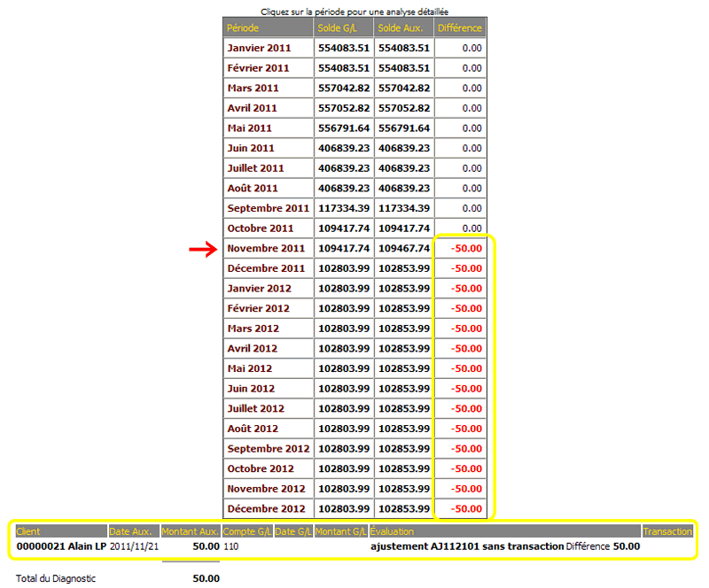Click the Octobre 2011 period
709x588 pixels.
[x=261, y=228]
